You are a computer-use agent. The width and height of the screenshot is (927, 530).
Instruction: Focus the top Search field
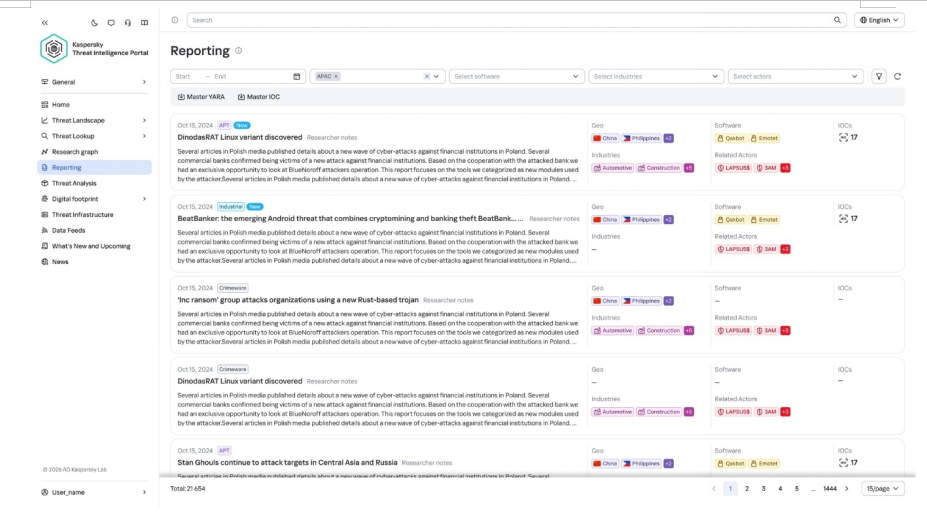[x=516, y=20]
